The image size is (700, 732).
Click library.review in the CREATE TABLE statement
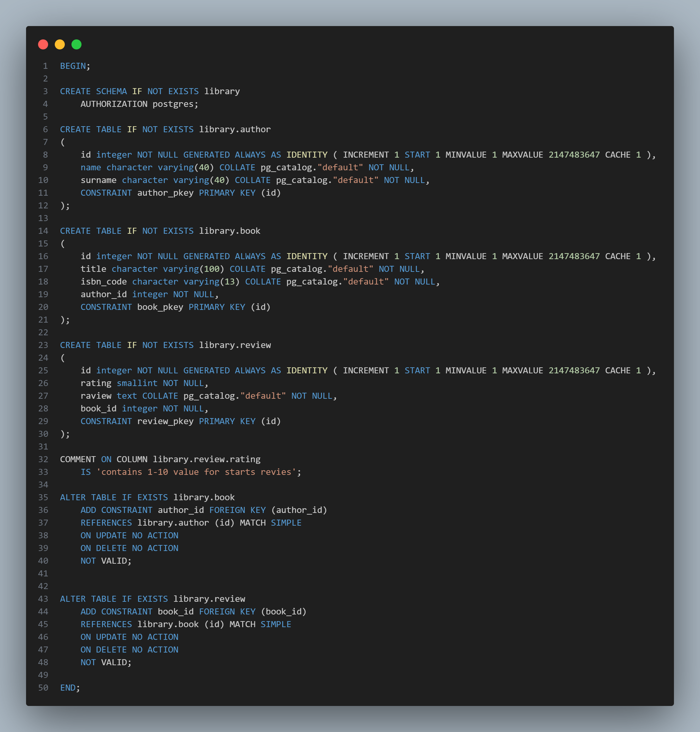pos(235,345)
